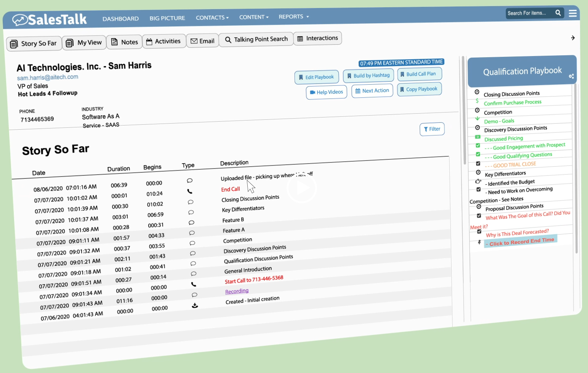This screenshot has width=588, height=373.
Task: Click the Build by Hashtag button
Action: pos(368,76)
